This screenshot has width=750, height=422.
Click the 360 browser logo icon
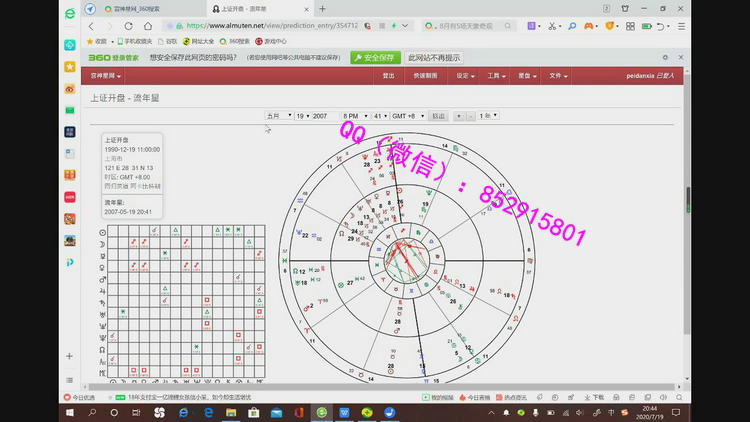click(70, 14)
